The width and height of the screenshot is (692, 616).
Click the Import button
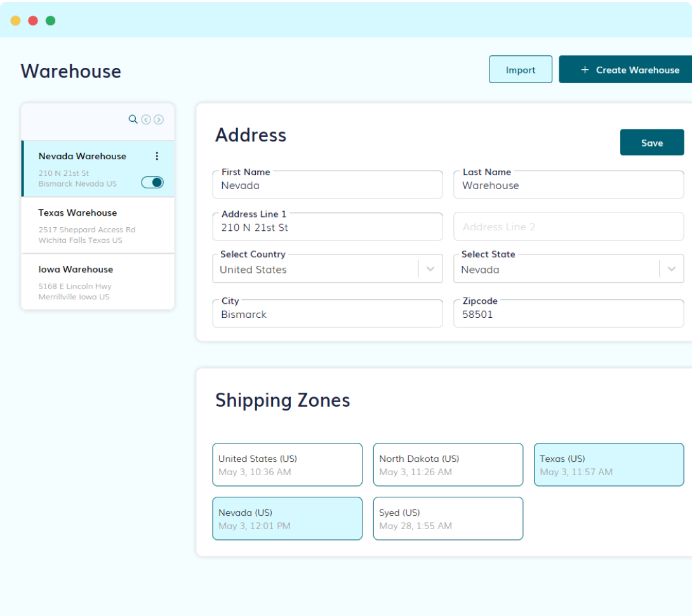[x=521, y=70]
